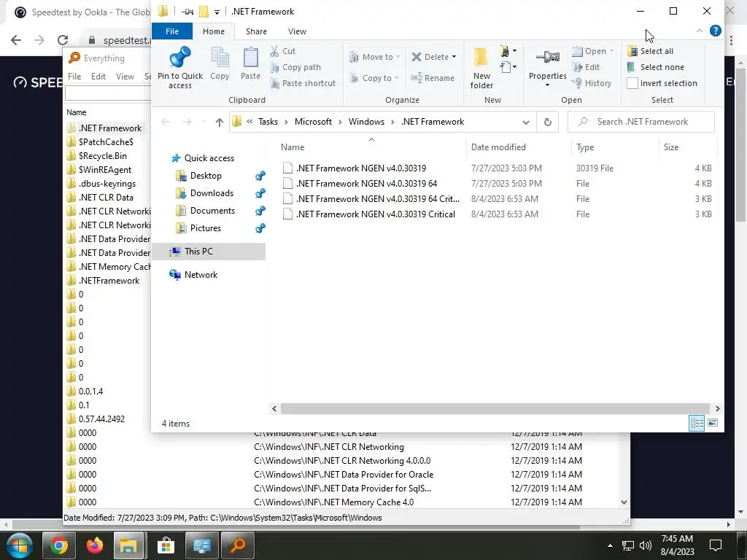
Task: Open the Windows Start button
Action: pos(19,545)
